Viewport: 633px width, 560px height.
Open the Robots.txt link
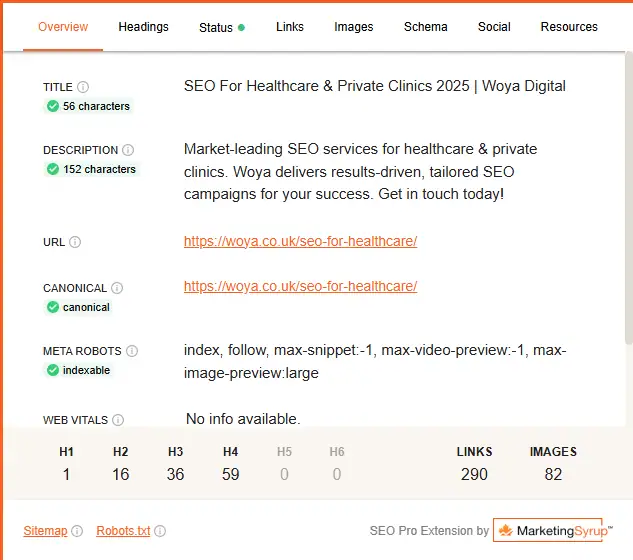123,531
